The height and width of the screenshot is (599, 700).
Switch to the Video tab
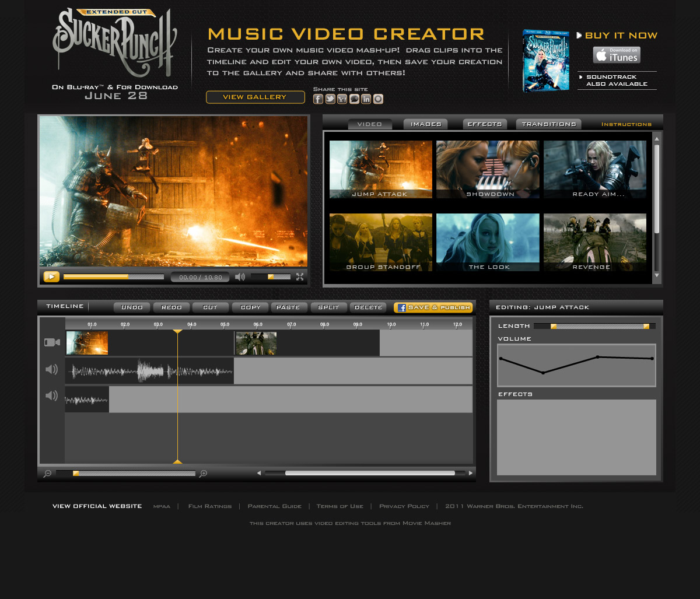point(370,124)
